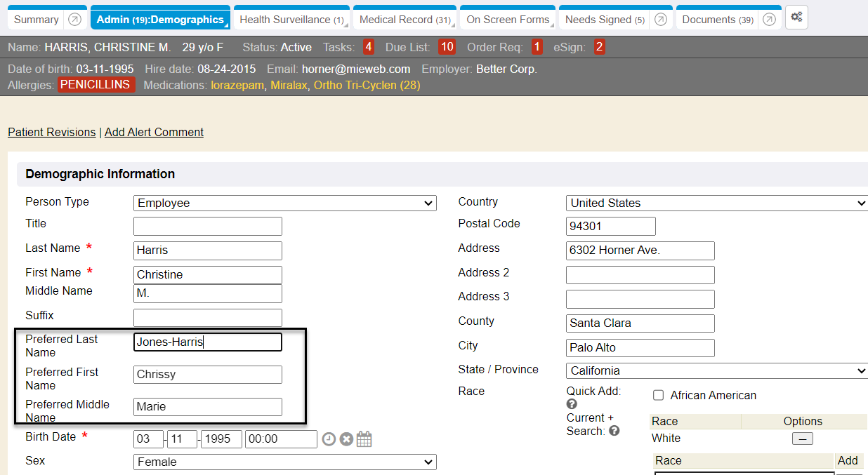Open the Medical Record tab
This screenshot has width=868, height=475.
tap(405, 20)
